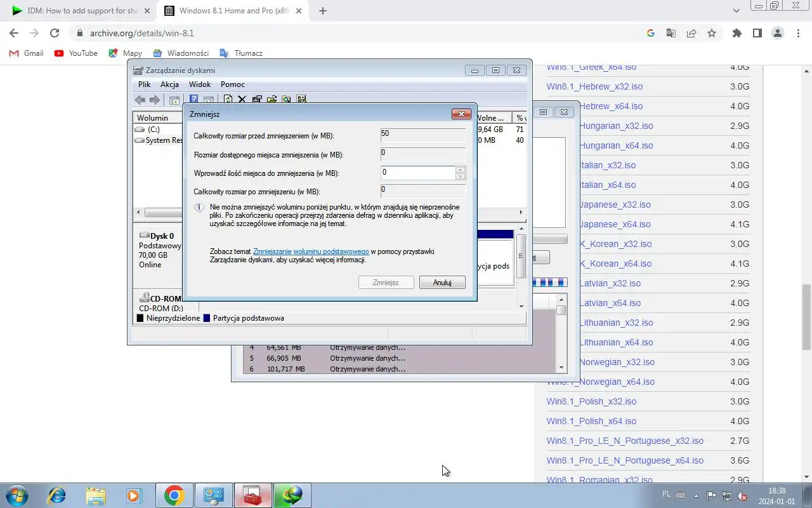Click the black X delete icon in toolbar
This screenshot has width=812, height=508.
click(x=242, y=99)
